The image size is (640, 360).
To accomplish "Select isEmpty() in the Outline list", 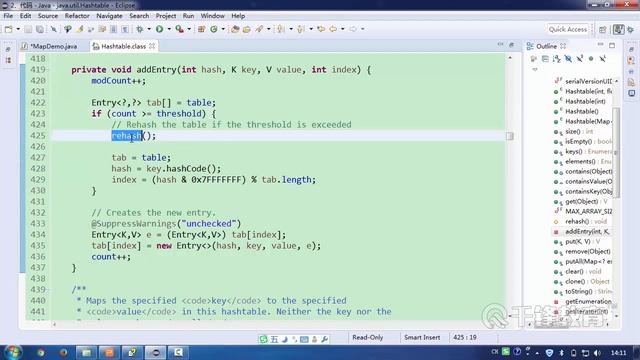I will [x=582, y=142].
